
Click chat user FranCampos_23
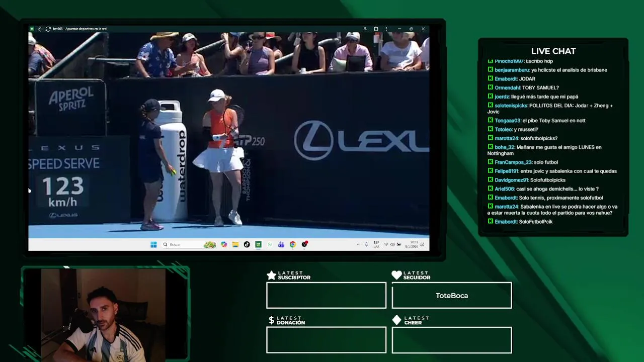click(x=513, y=162)
